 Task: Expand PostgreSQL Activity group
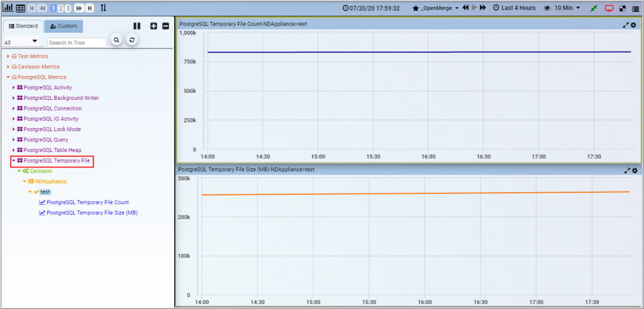[x=14, y=87]
